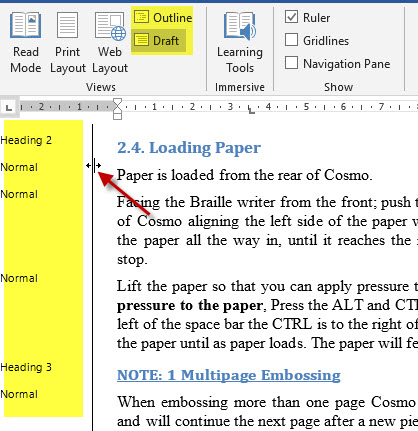The height and width of the screenshot is (431, 418).
Task: Click the Normal label beside 'When embossing'
Action: click(x=19, y=394)
